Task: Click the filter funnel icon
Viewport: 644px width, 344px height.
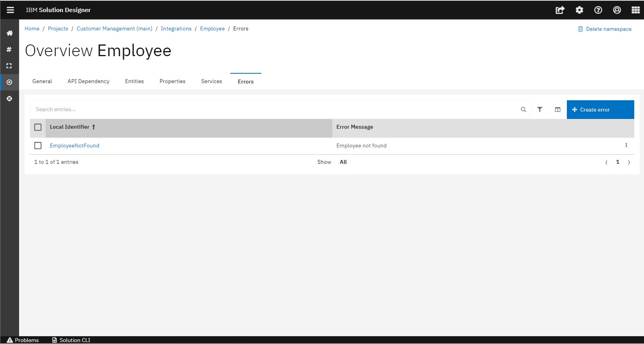Action: point(540,110)
